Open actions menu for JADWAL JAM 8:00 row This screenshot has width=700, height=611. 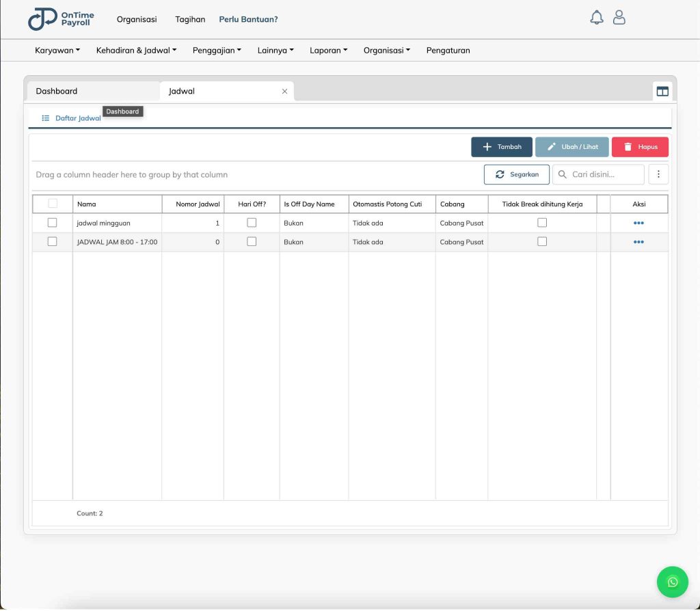point(638,242)
